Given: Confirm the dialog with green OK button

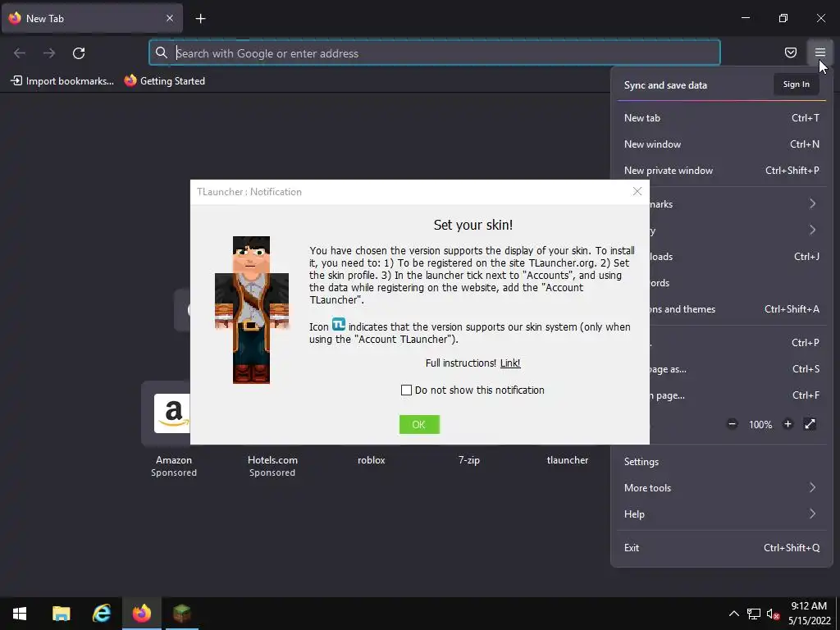Looking at the screenshot, I should click(419, 424).
